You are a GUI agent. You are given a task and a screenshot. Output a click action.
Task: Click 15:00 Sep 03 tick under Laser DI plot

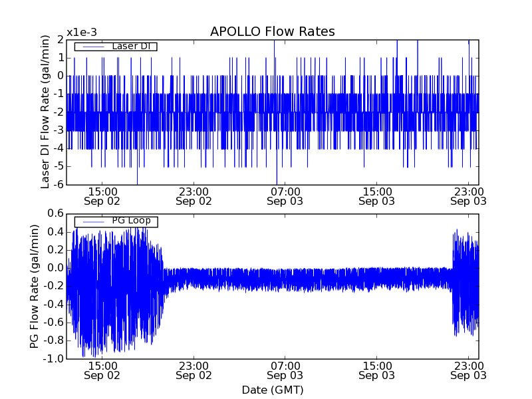coord(376,196)
